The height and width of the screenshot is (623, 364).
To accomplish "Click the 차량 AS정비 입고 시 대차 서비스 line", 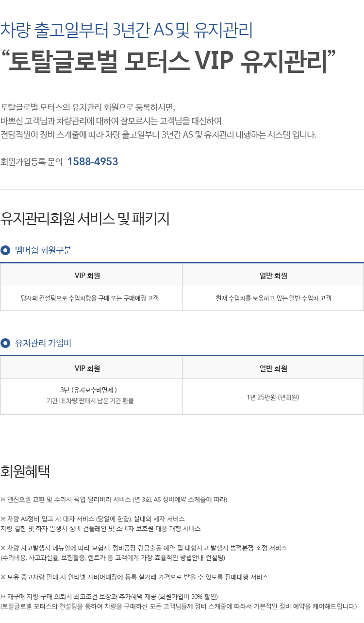I will 92,519.
